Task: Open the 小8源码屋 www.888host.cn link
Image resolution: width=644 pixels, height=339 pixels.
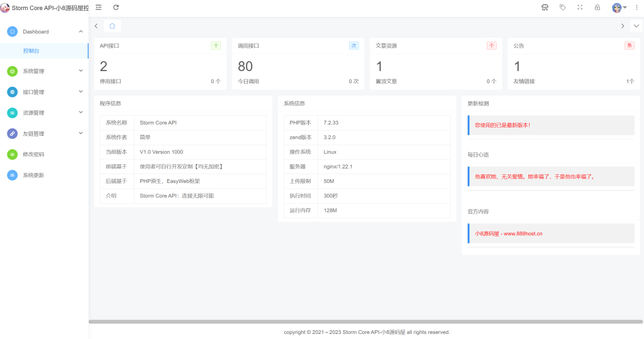Action: coord(508,234)
